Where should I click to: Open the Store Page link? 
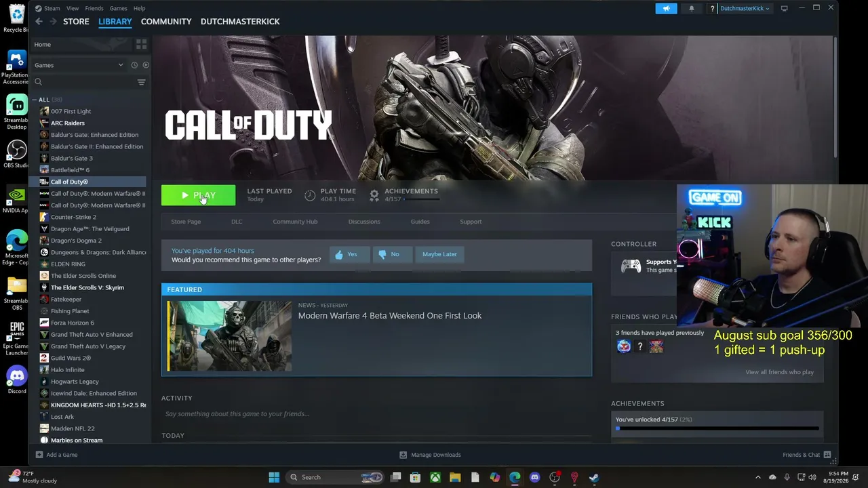(186, 222)
